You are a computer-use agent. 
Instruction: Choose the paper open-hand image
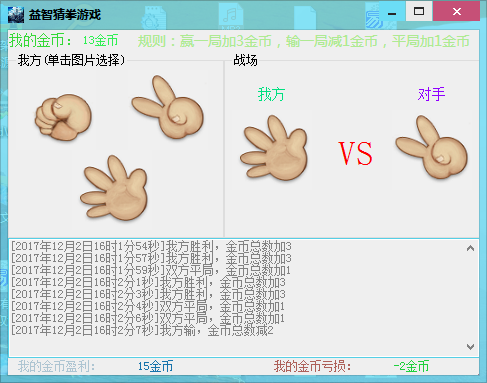click(x=114, y=187)
